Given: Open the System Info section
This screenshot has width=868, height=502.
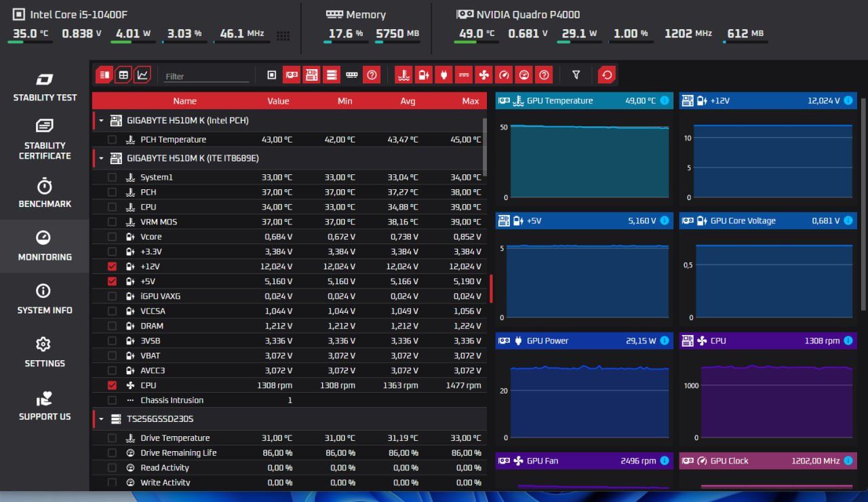Looking at the screenshot, I should (x=45, y=299).
